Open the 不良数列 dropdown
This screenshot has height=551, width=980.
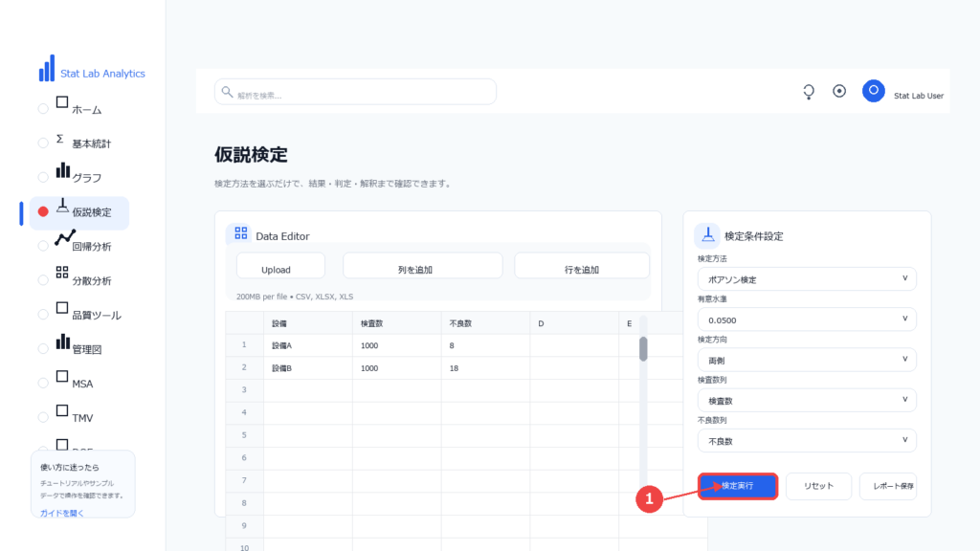click(807, 440)
